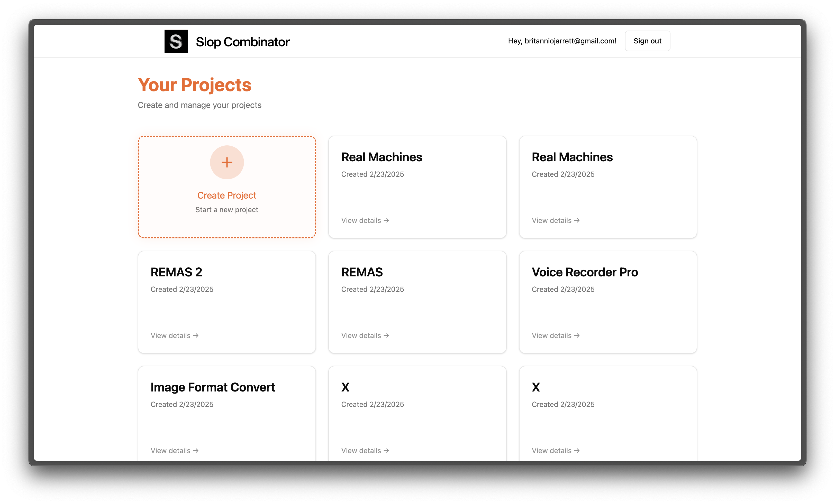Click the Slop Combinator S logo
This screenshot has height=504, width=835.
[x=176, y=41]
